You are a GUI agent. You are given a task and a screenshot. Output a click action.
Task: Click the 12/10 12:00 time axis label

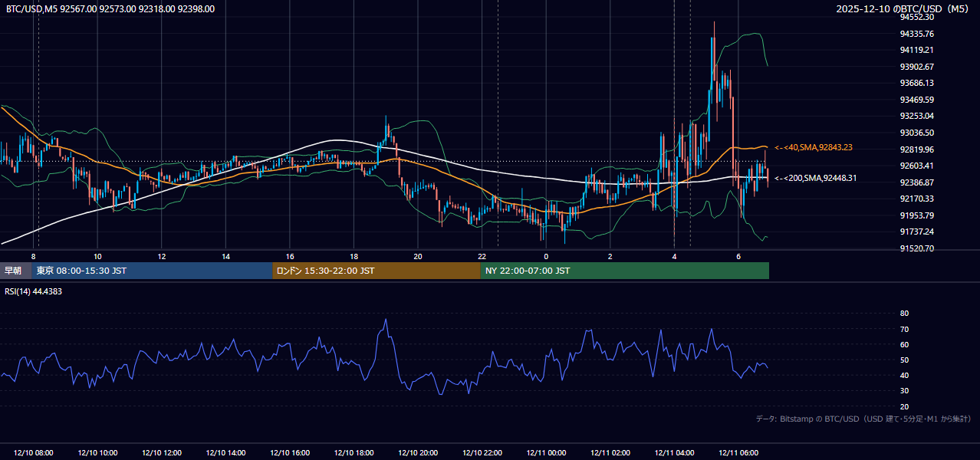click(x=162, y=453)
